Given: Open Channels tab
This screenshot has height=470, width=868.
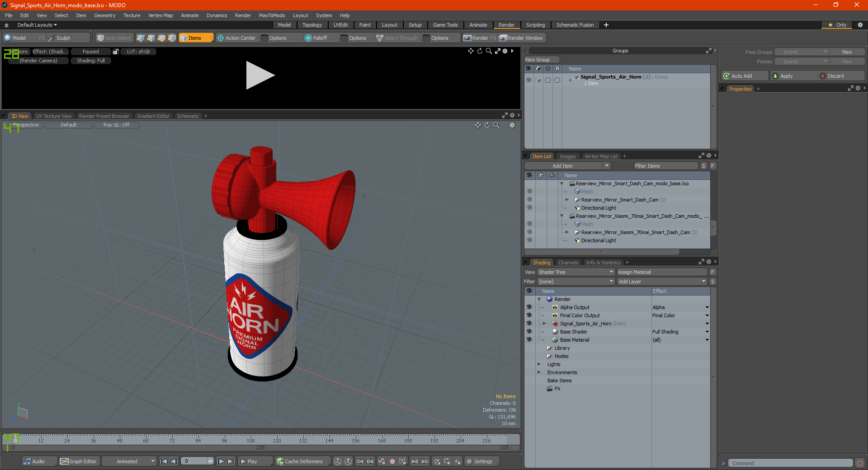Looking at the screenshot, I should tap(568, 263).
